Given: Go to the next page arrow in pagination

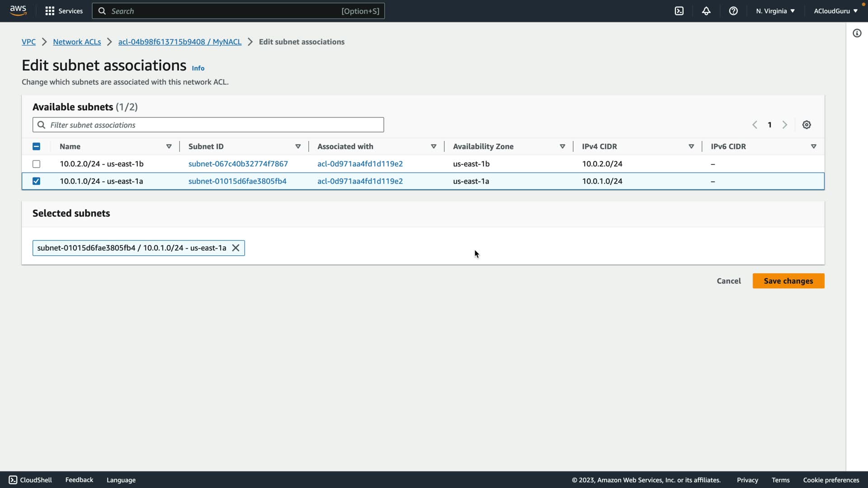Looking at the screenshot, I should click(x=785, y=125).
